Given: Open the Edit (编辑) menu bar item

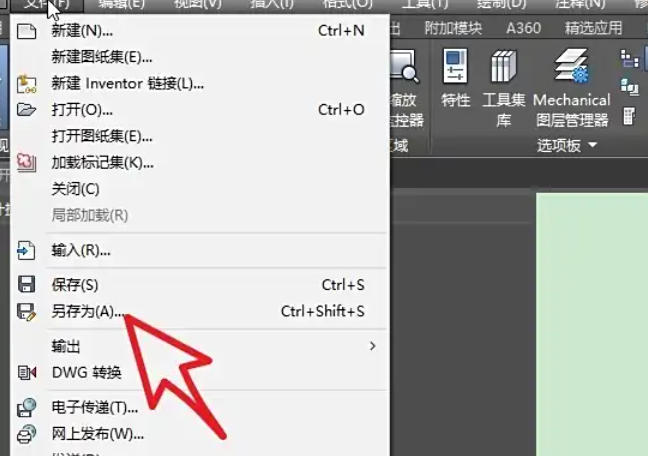Looking at the screenshot, I should 122,4.
